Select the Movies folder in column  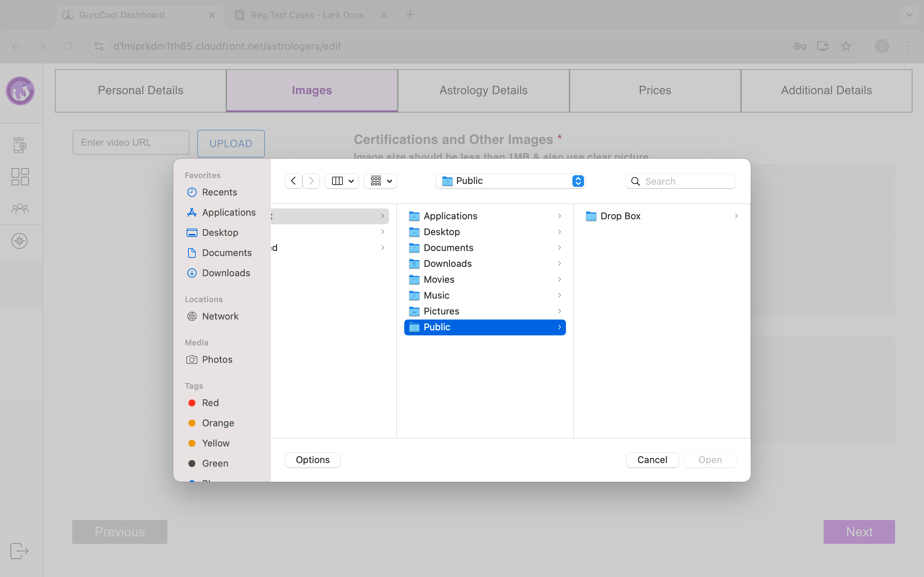[439, 279]
